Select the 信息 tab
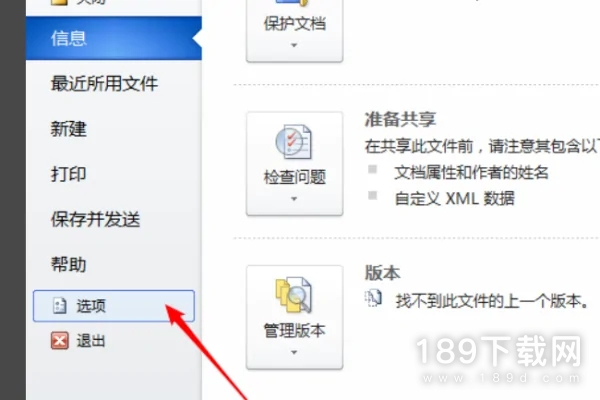Viewport: 600px width, 400px height. 114,38
